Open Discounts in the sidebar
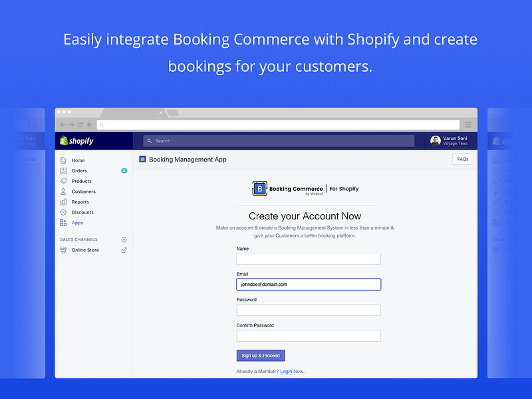The image size is (532, 399). click(x=82, y=212)
